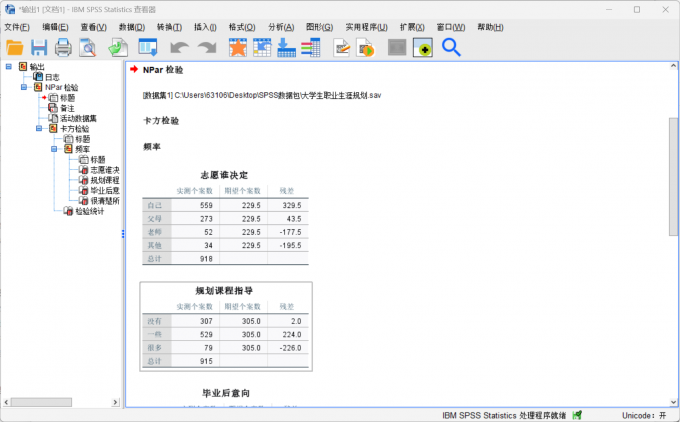Click the orange star Go to Data icon
Viewport: 680px width, 422px height.
[237, 47]
